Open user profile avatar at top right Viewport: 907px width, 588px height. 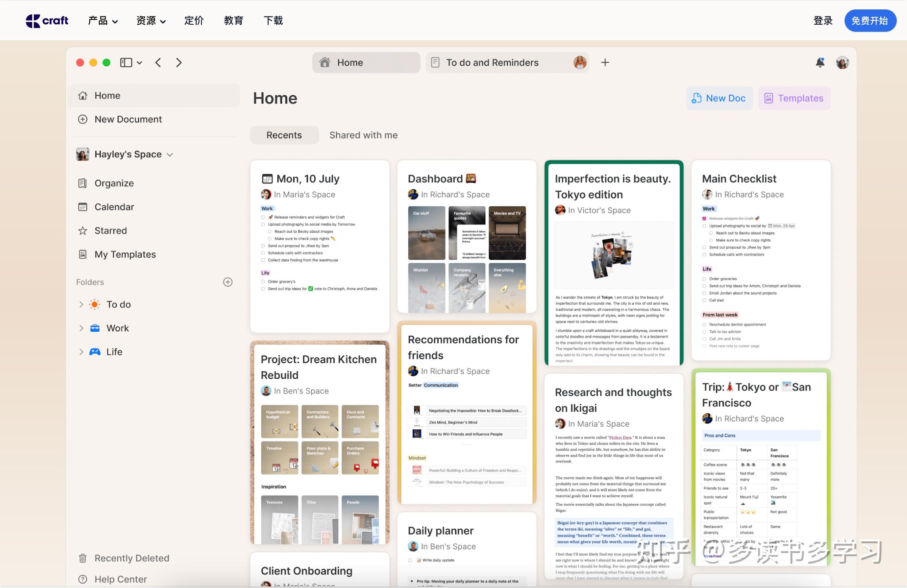842,62
